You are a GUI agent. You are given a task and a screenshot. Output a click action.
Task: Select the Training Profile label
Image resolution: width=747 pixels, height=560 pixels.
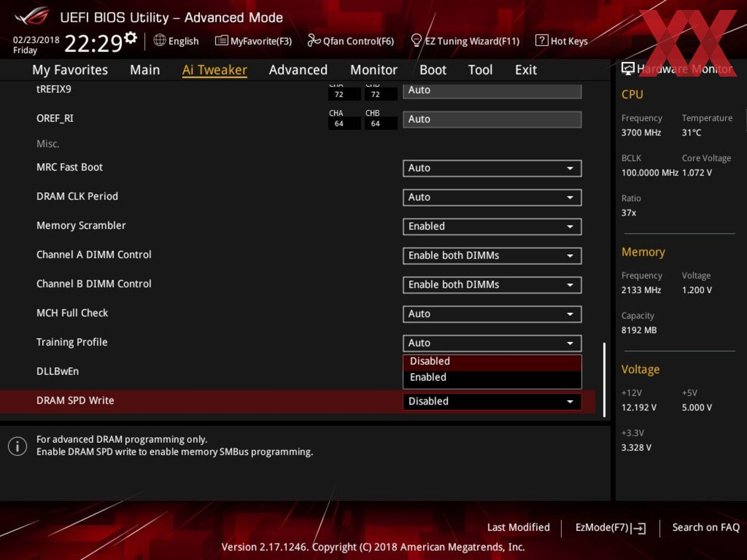coord(72,342)
